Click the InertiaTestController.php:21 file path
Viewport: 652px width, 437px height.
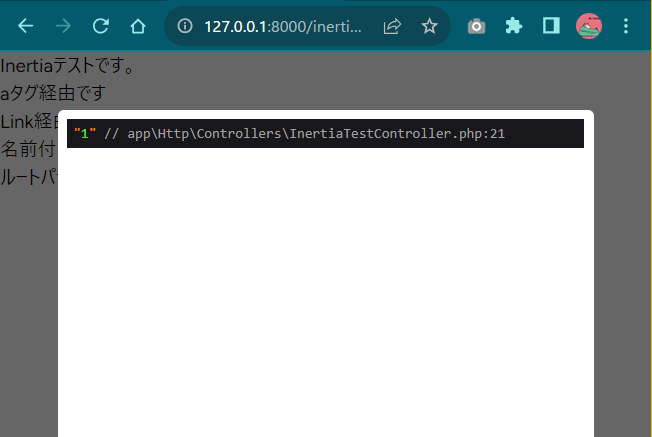pos(316,133)
